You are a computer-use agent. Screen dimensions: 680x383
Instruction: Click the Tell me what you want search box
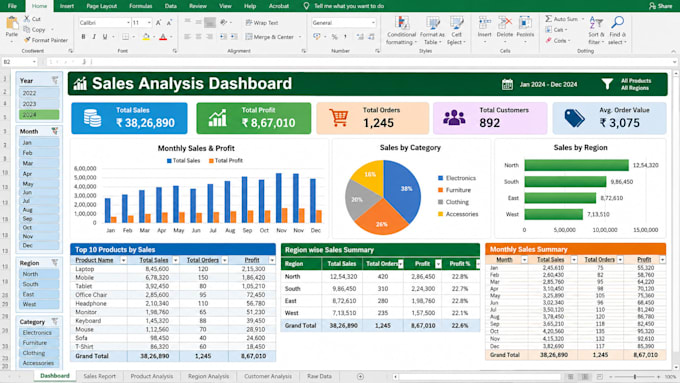pos(349,6)
